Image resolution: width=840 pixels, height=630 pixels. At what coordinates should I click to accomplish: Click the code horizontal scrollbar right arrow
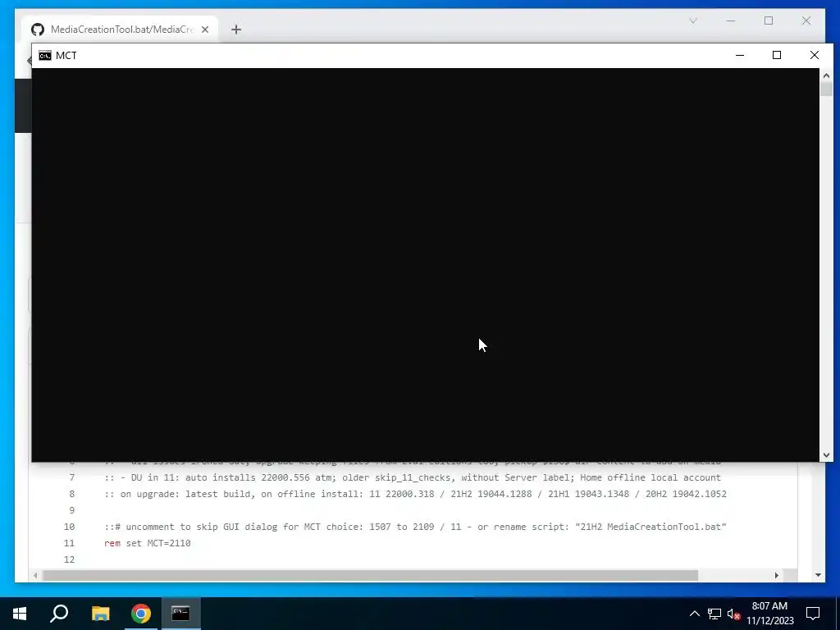coord(776,575)
